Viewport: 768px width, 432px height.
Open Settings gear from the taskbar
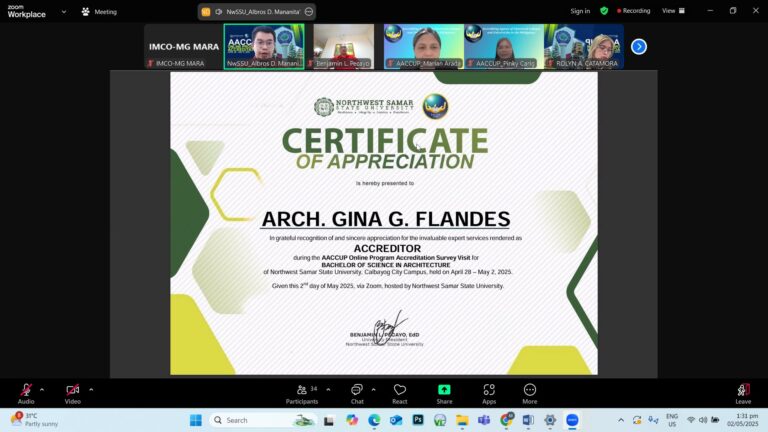pyautogui.click(x=550, y=420)
